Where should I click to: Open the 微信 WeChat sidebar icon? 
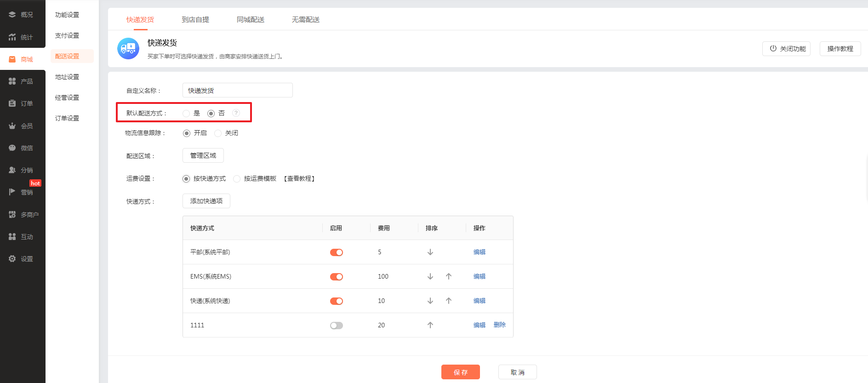pos(12,148)
